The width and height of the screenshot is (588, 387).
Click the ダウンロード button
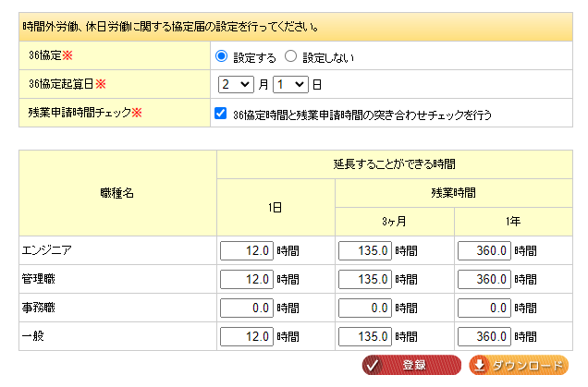click(x=518, y=365)
